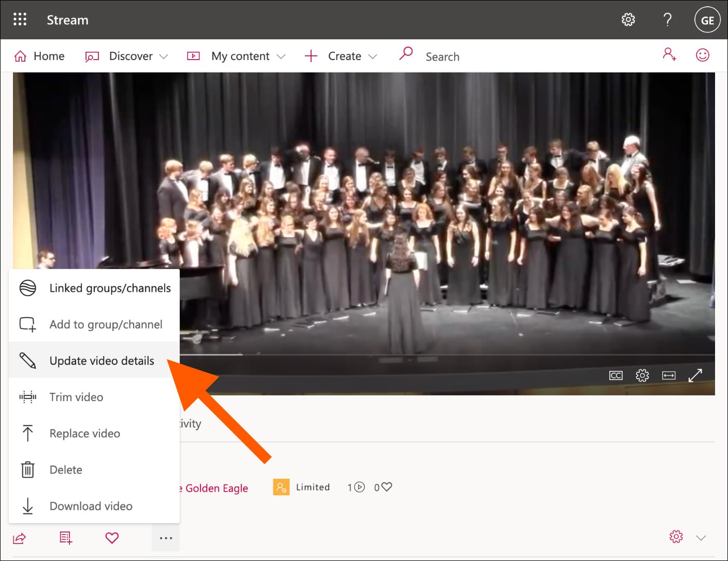Select Update video details menu item
Image resolution: width=728 pixels, height=561 pixels.
(101, 361)
